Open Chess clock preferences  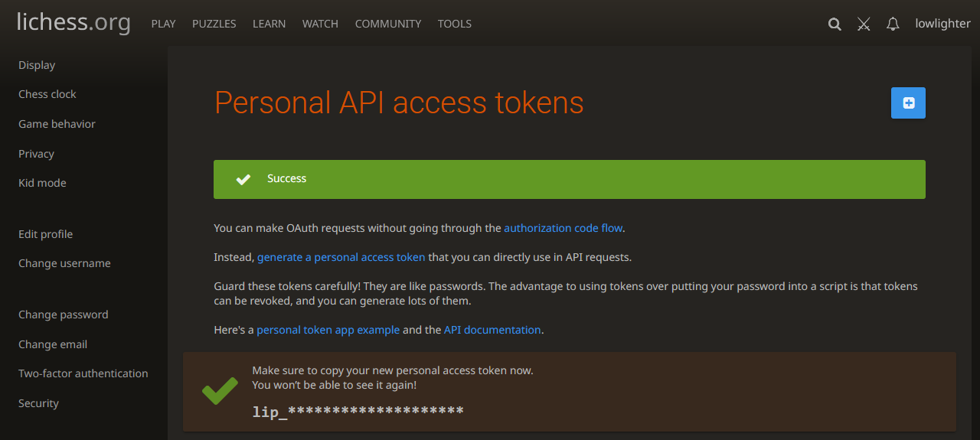tap(47, 94)
